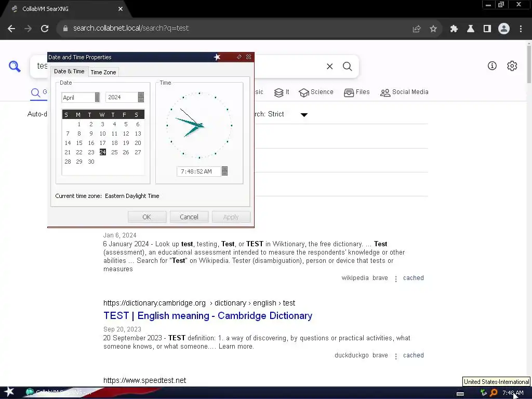This screenshot has width=532, height=399.
Task: Click the duckduckgo engine label
Action: (x=352, y=355)
